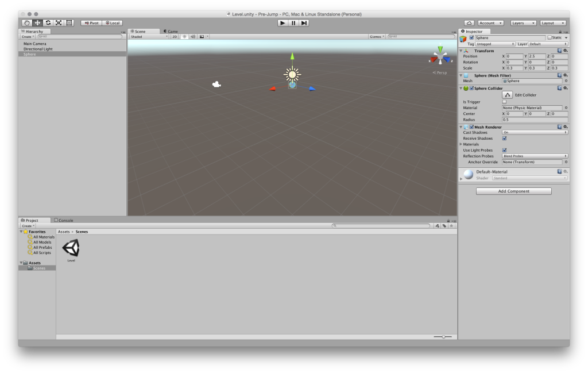Enable the Is Trigger checkbox
Image resolution: width=588 pixels, height=373 pixels.
(505, 101)
